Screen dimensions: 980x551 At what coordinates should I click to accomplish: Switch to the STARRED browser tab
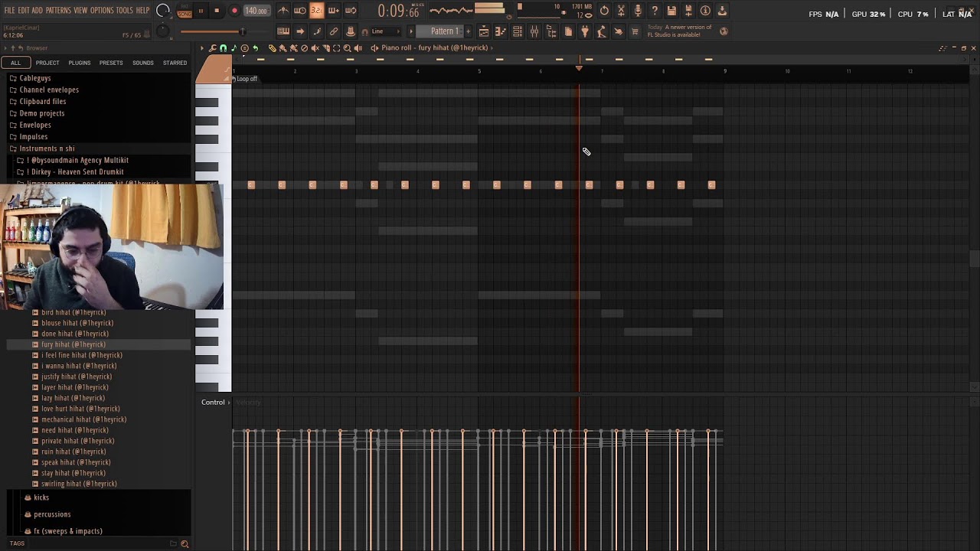coord(175,63)
